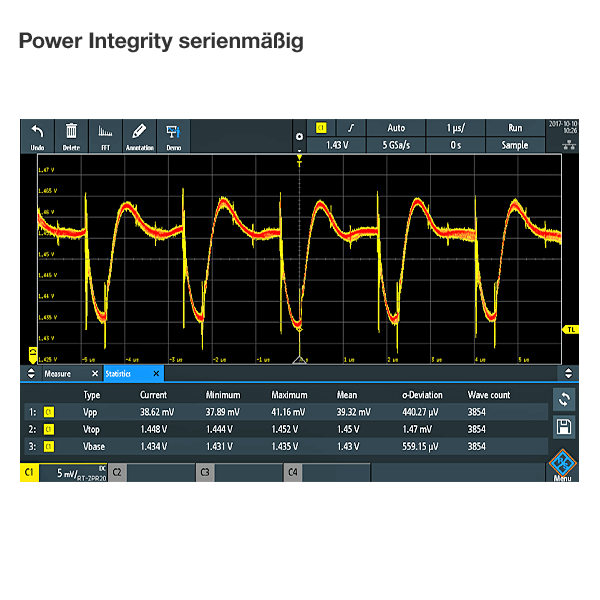Viewport: 600px width, 600px height.
Task: Click C1 badge in Vpp row
Action: [x=49, y=412]
